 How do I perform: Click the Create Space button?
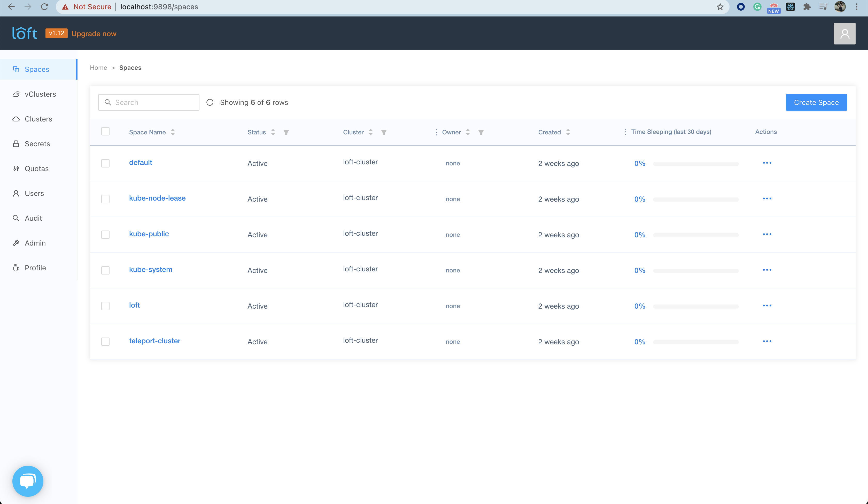tap(816, 102)
